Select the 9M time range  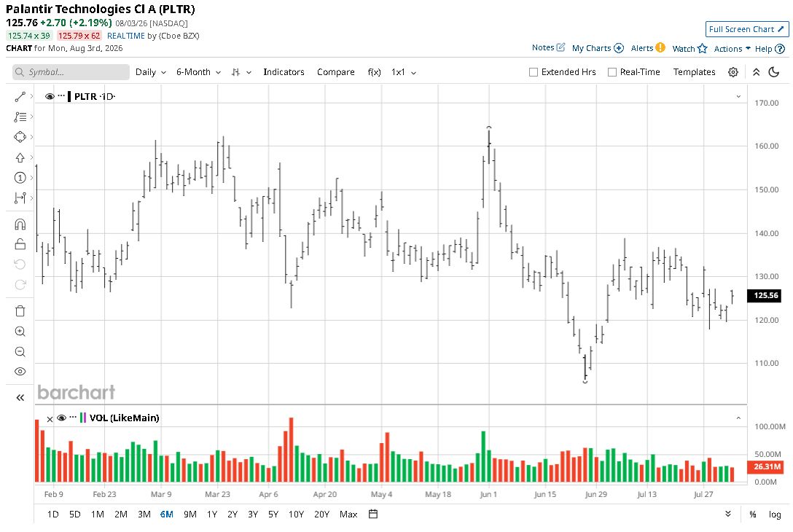point(190,515)
